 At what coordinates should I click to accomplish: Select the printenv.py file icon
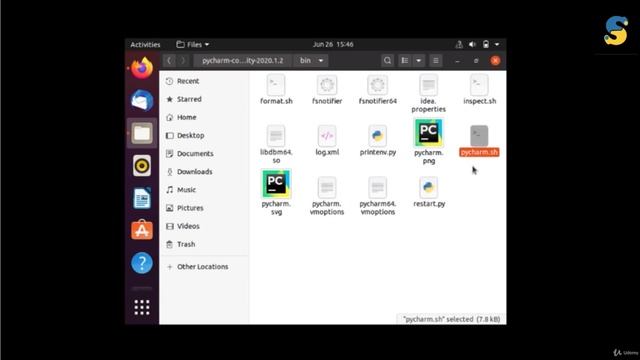[378, 136]
